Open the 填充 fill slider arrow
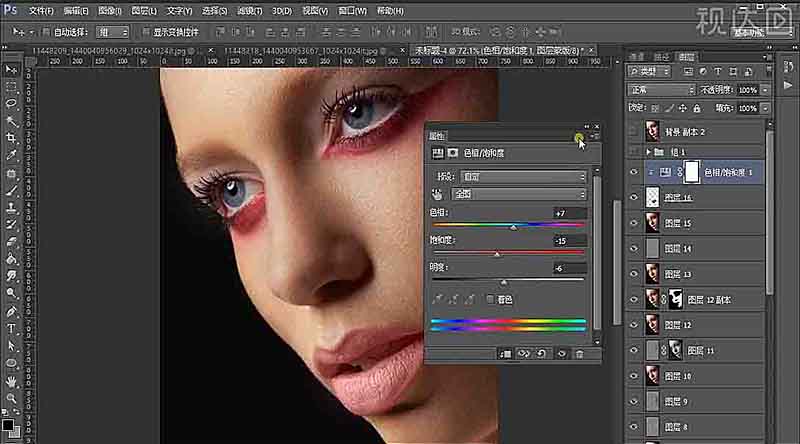The image size is (800, 444). click(x=765, y=108)
